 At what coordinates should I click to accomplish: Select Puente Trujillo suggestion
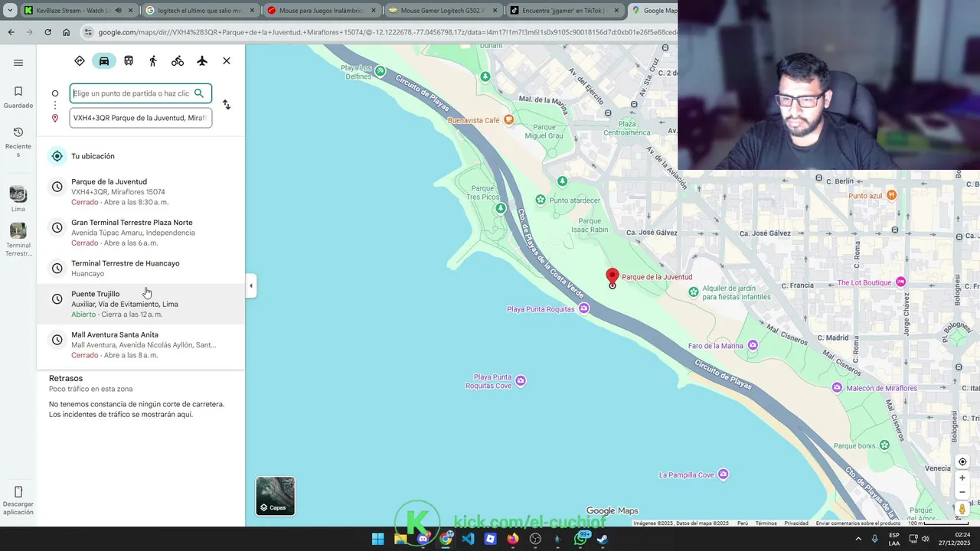click(141, 304)
